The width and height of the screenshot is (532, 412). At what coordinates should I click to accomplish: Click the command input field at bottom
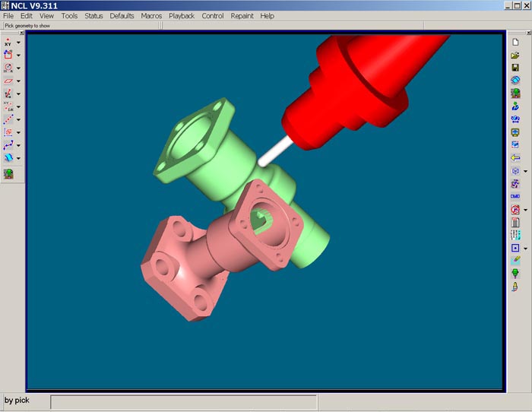point(183,401)
